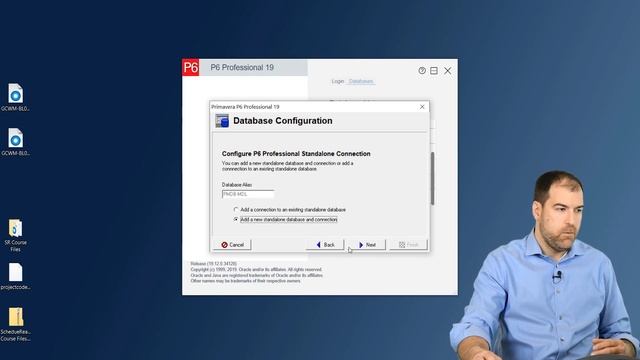Close the Primavera P6 Professional 19 dialog
Screen dimensions: 640x360
(x=422, y=107)
